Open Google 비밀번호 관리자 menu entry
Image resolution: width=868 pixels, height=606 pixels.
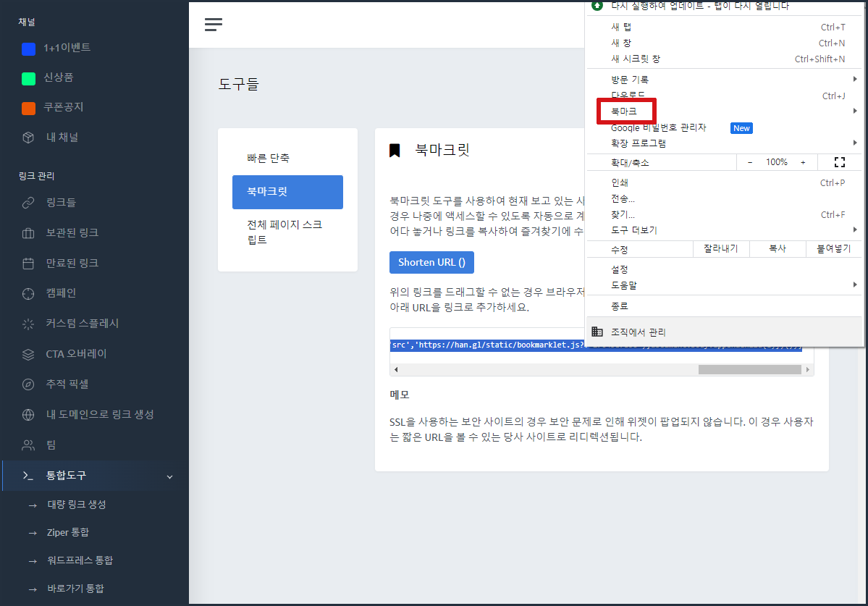pos(725,128)
